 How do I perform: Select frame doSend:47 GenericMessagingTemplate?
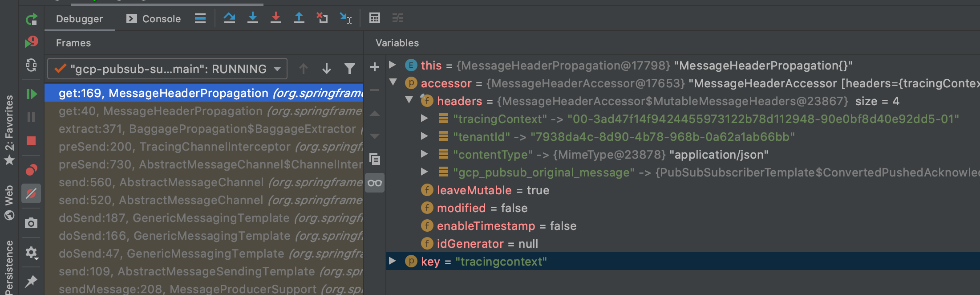point(204,254)
